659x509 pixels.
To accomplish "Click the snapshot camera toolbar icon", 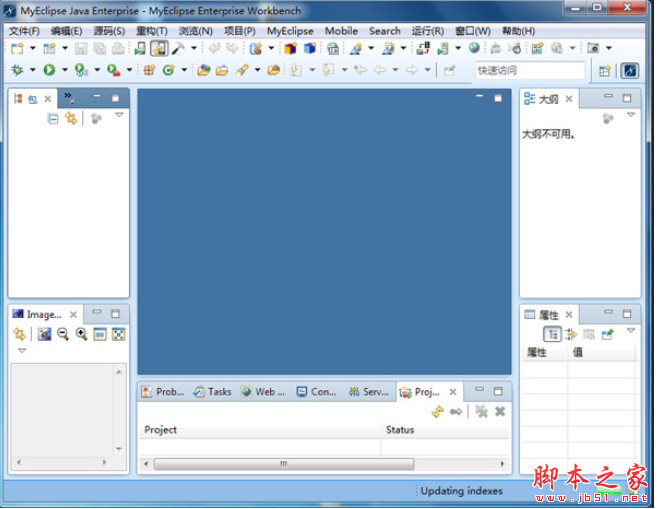I will click(x=593, y=48).
